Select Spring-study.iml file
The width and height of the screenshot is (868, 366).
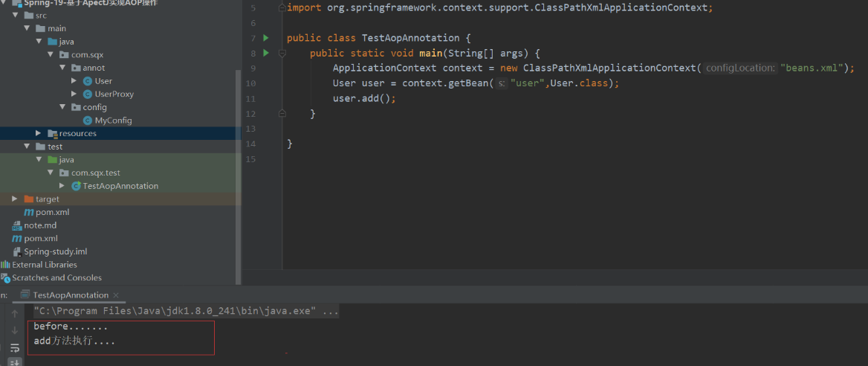click(x=55, y=251)
